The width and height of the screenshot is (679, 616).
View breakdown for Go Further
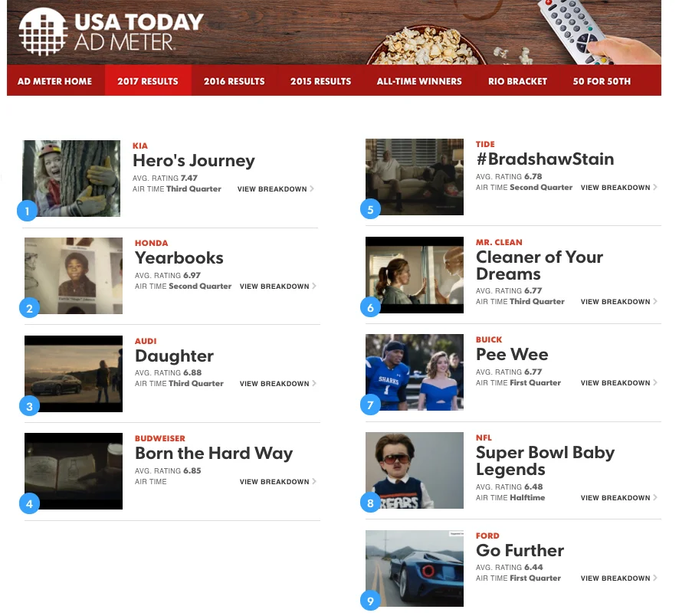pos(619,578)
